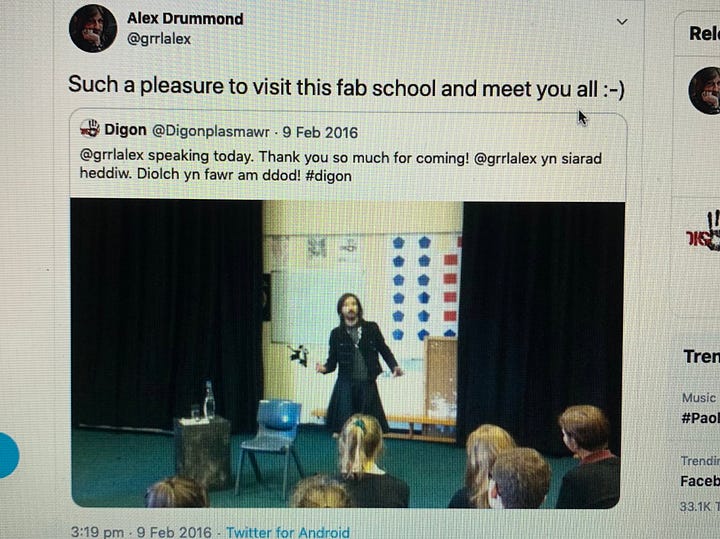720x539 pixels.
Task: Click the Relevant people heading in sidebar
Action: (704, 33)
